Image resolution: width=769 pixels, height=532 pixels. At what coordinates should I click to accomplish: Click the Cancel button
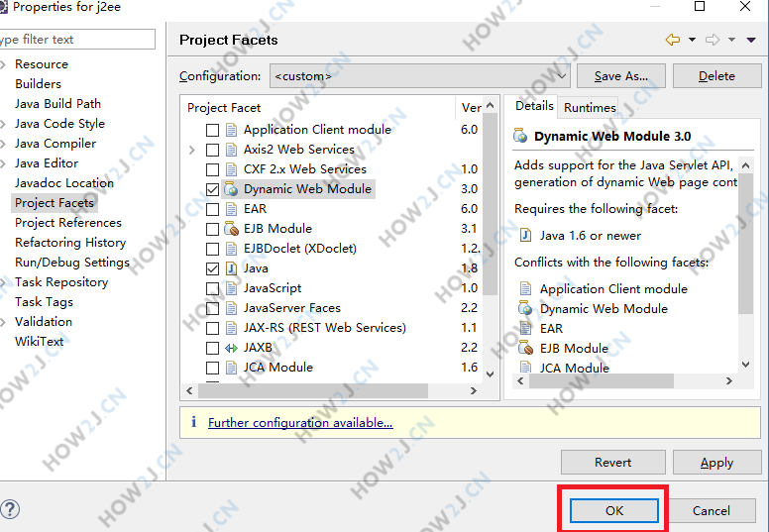pyautogui.click(x=712, y=510)
